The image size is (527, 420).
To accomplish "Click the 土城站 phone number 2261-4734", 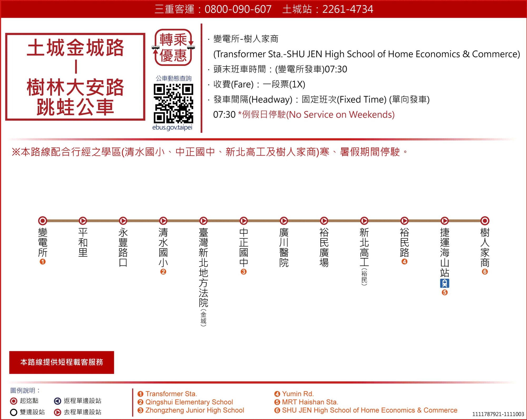I will (348, 9).
